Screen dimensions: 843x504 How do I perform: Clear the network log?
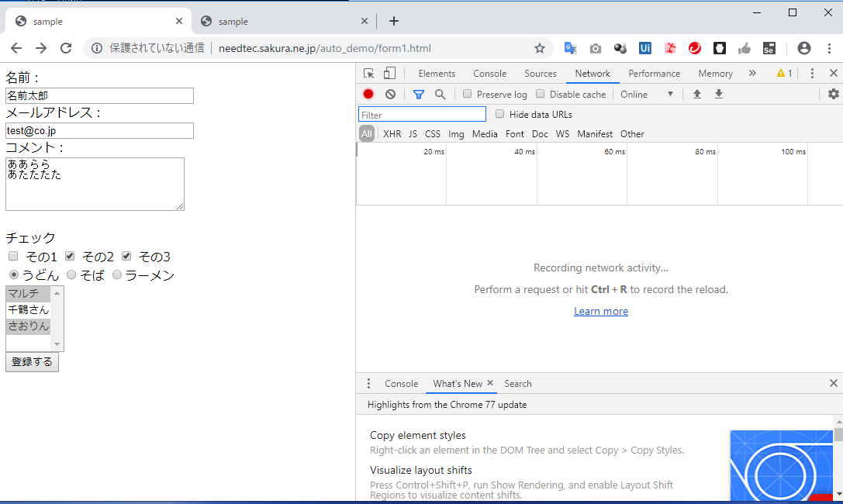[390, 94]
